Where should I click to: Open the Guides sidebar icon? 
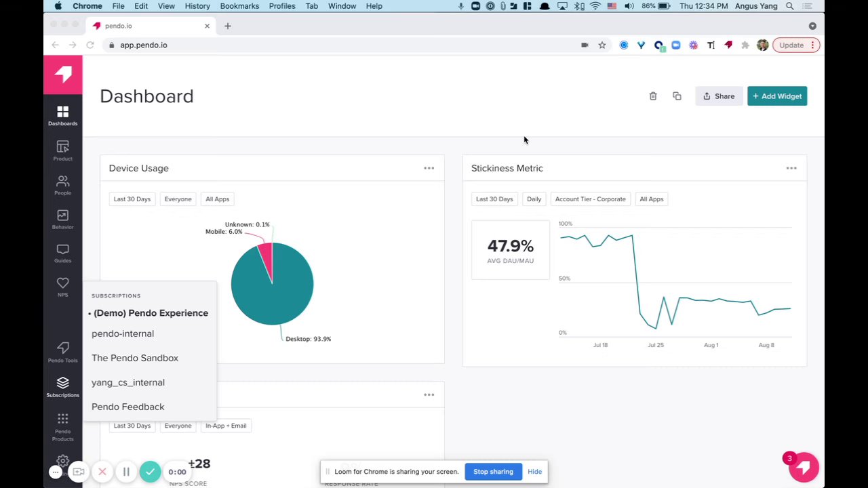62,253
